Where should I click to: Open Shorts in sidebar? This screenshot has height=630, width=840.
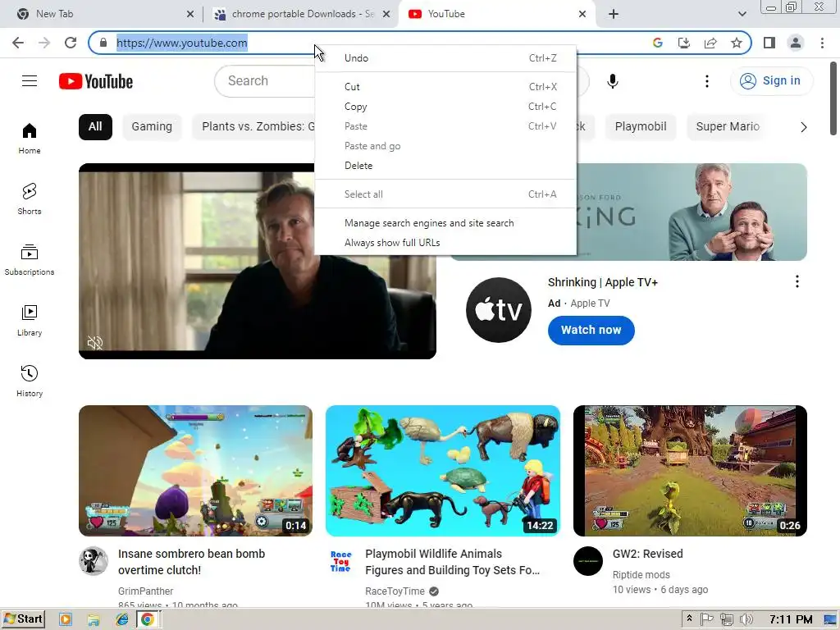pos(30,199)
